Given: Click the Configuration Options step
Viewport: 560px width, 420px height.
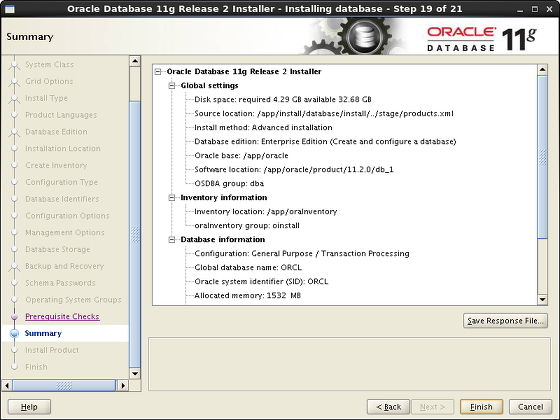Looking at the screenshot, I should click(x=67, y=216).
